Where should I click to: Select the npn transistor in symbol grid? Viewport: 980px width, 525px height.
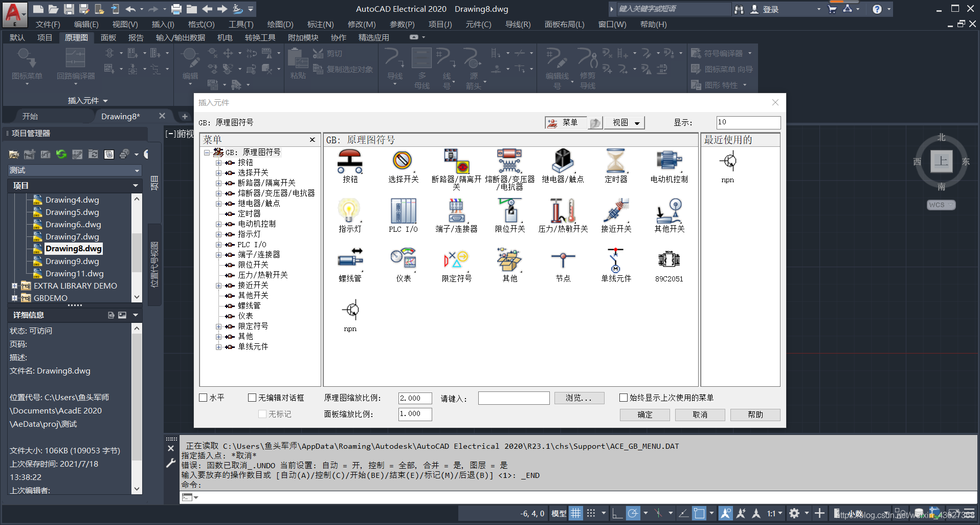click(x=351, y=310)
